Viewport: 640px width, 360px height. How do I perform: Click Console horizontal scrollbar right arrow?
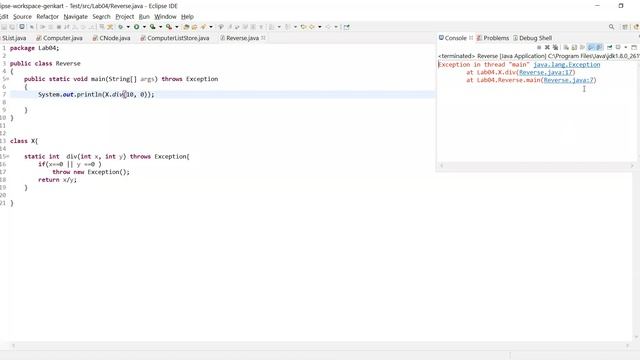(x=632, y=166)
